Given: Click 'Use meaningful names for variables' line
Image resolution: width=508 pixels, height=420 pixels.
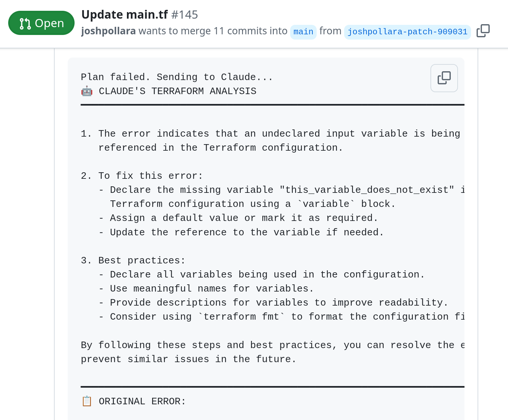Looking at the screenshot, I should point(211,289).
